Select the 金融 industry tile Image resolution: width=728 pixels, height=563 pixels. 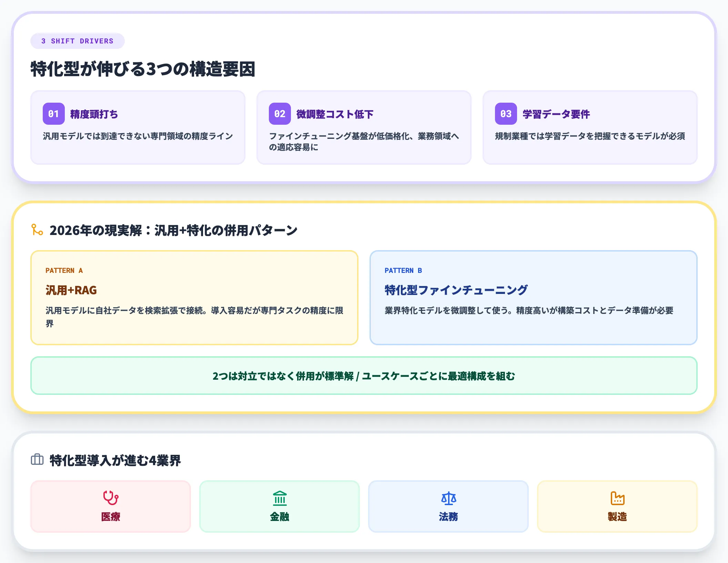pos(280,506)
